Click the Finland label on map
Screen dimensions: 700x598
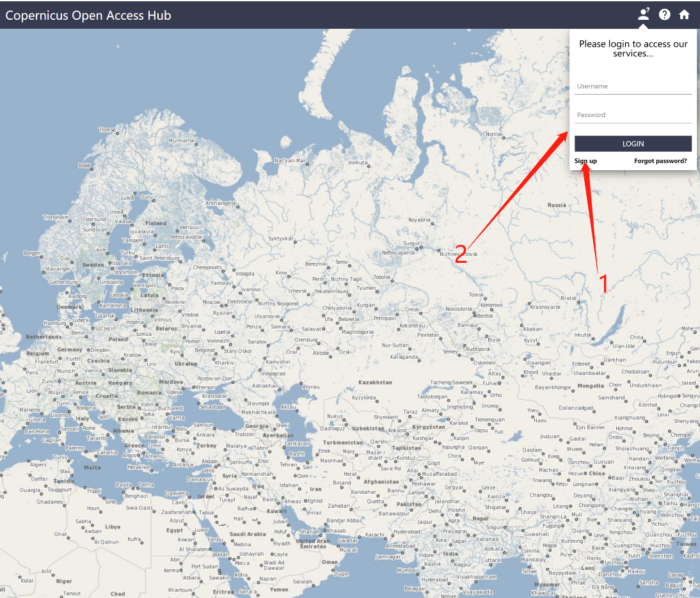[x=155, y=223]
